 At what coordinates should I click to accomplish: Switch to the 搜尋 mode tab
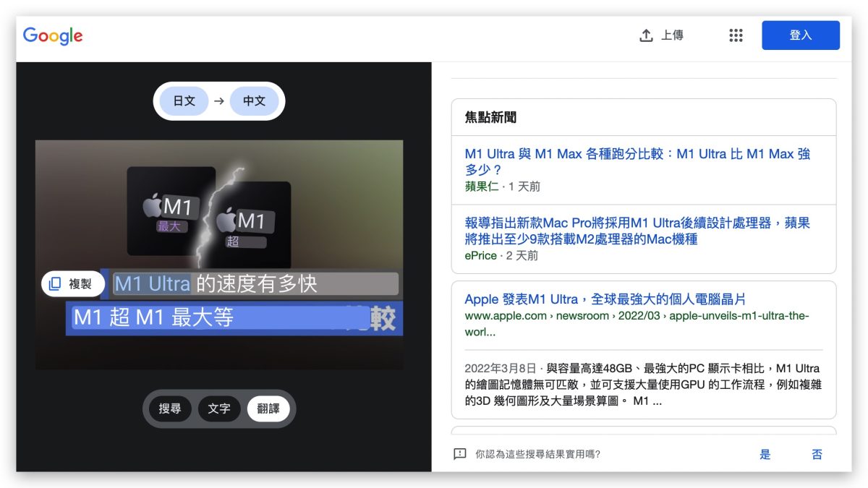(170, 408)
